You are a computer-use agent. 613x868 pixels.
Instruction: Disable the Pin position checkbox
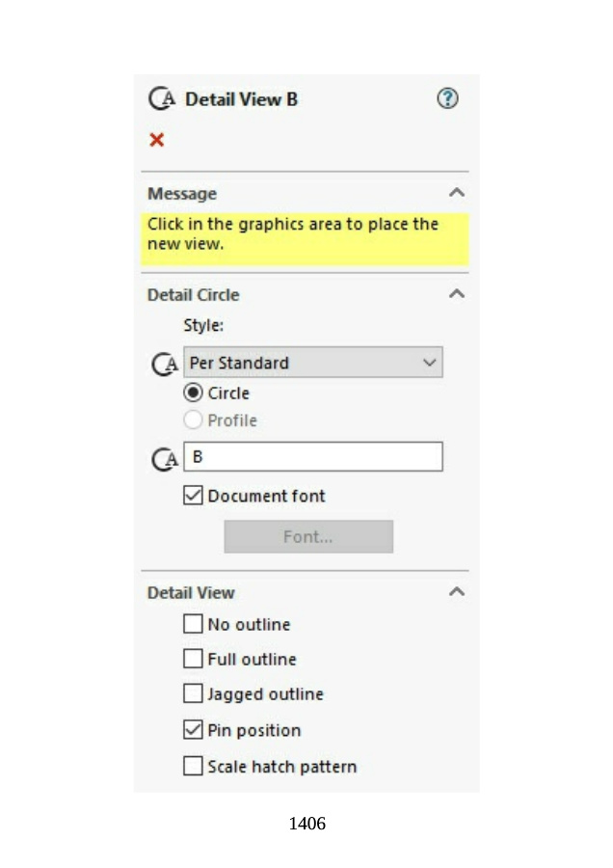tap(193, 730)
